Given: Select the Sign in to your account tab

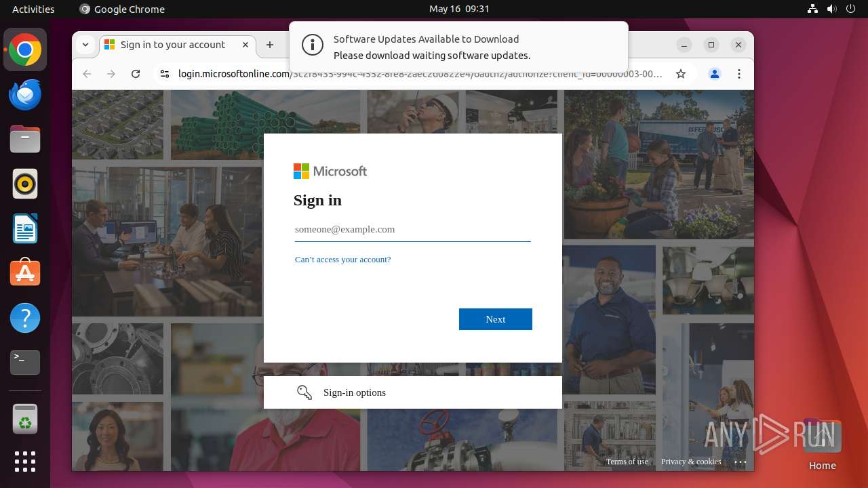Looking at the screenshot, I should coord(178,45).
